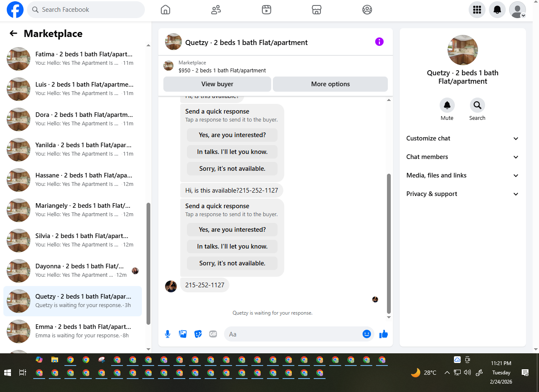
Task: Expand the Chat members section
Action: pyautogui.click(x=463, y=157)
